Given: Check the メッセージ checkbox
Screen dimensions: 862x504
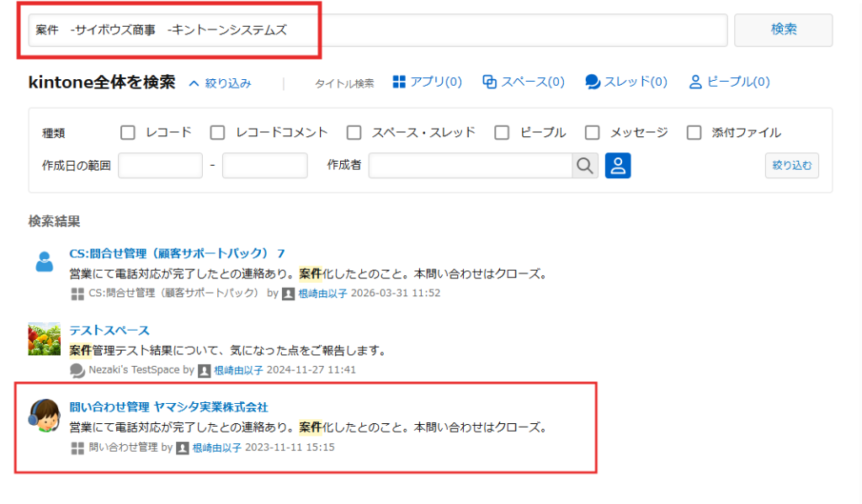Looking at the screenshot, I should point(592,132).
